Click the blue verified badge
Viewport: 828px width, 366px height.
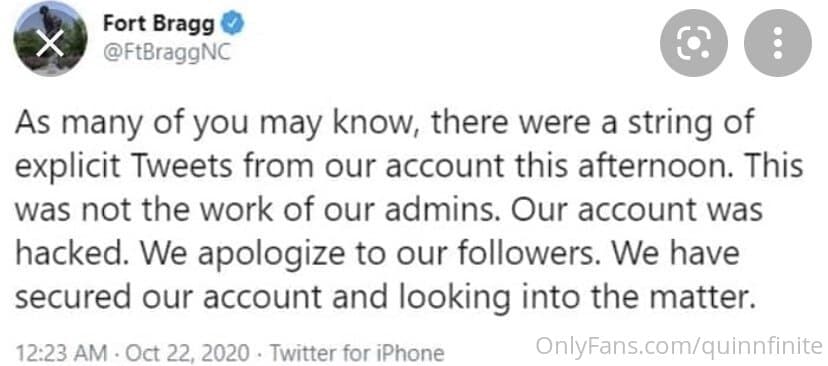232,24
